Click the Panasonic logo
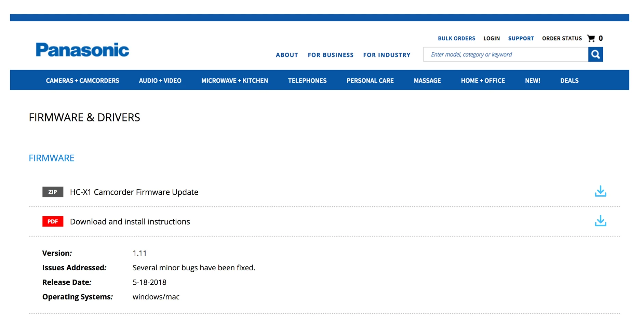 click(x=82, y=50)
